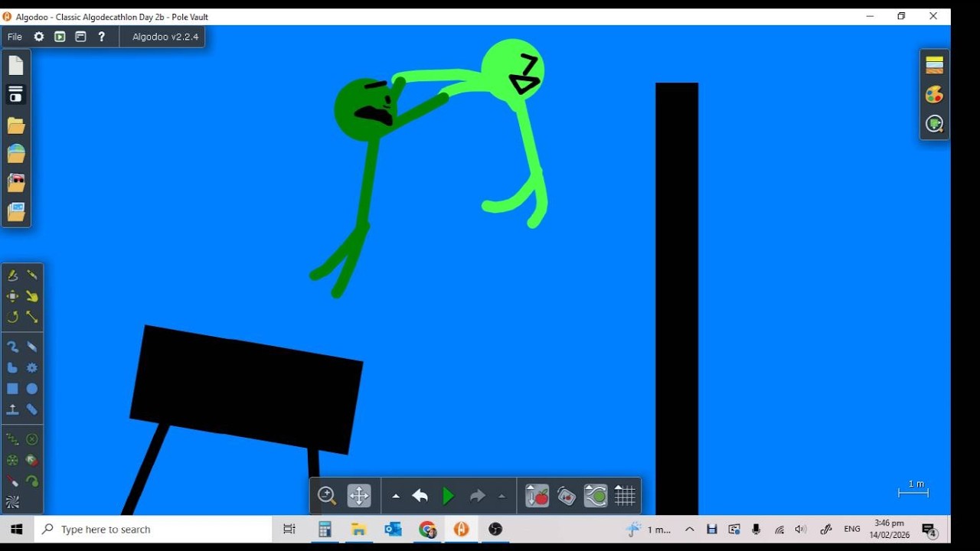Select the Circle tool
Viewport: 980px width, 551px height.
(x=32, y=389)
